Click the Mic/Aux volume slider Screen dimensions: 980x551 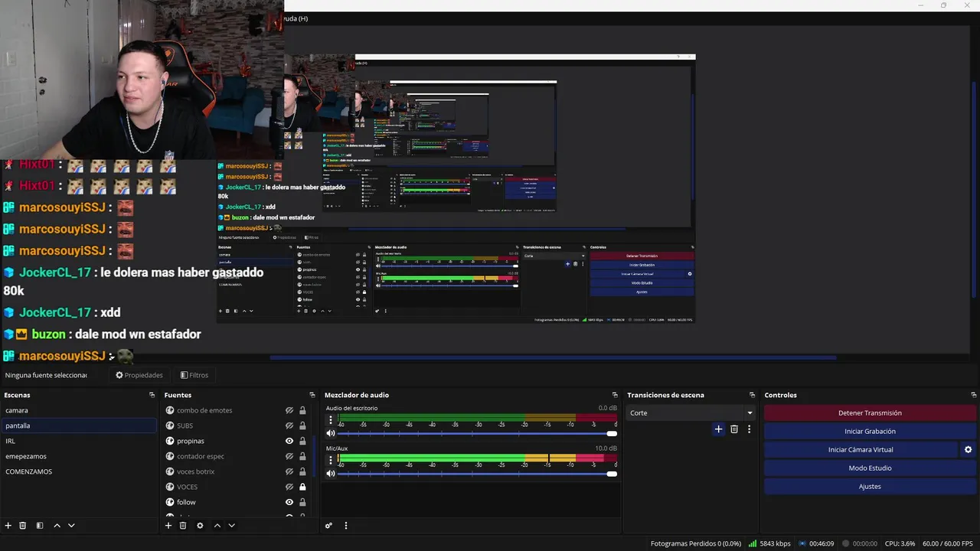point(477,474)
